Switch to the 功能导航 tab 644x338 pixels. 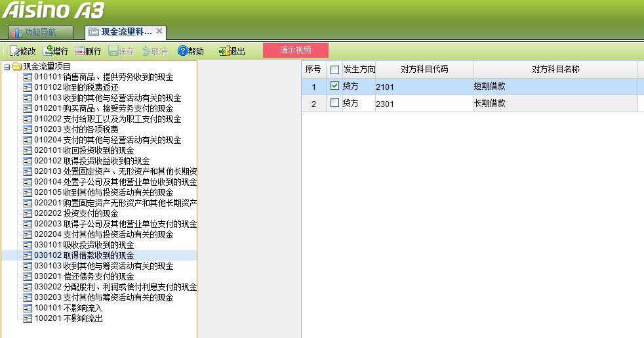point(40,32)
